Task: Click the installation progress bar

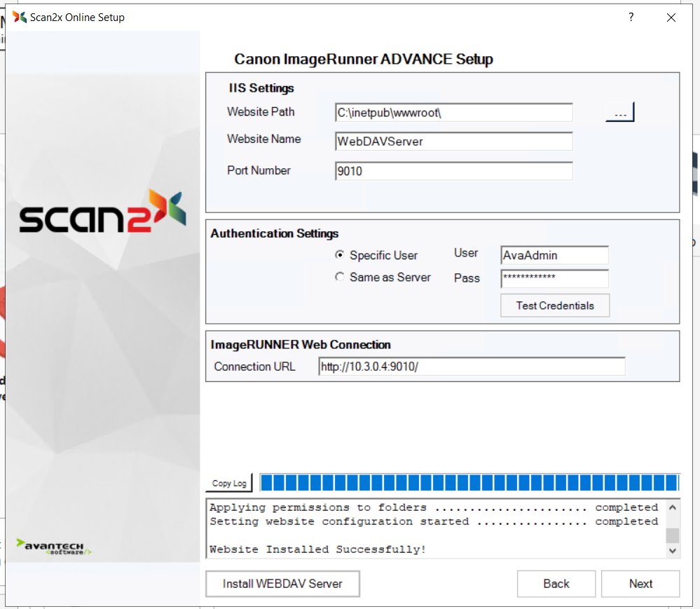Action: point(469,482)
